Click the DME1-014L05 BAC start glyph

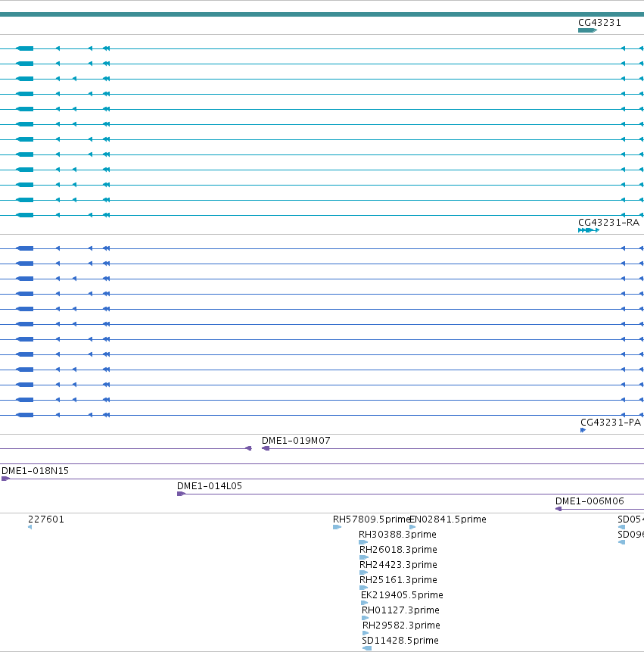[181, 494]
